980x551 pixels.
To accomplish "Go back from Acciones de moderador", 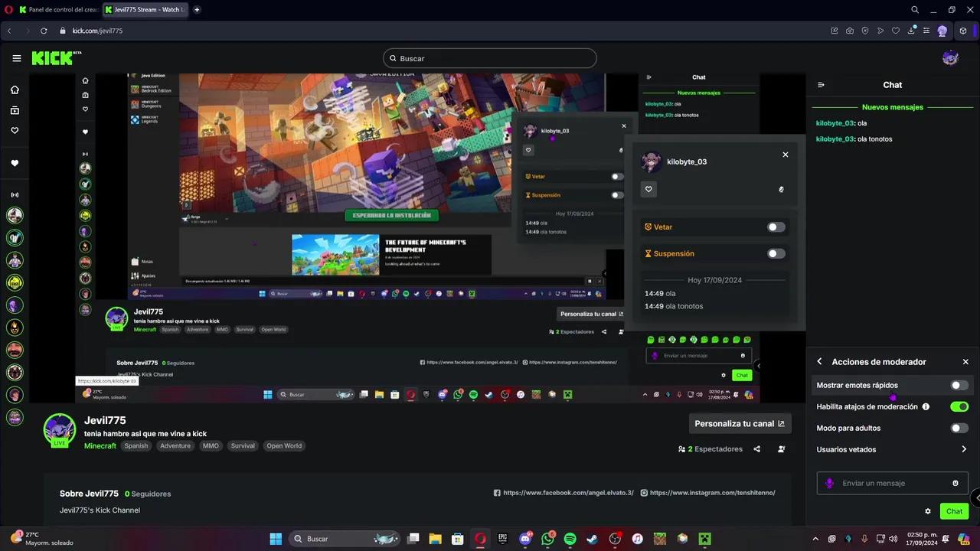I will point(819,361).
